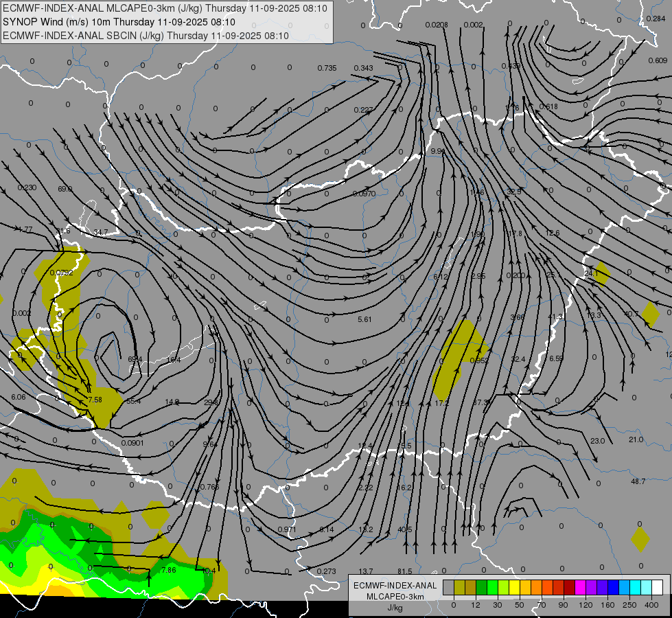Click the map value '0.952'

480,360
